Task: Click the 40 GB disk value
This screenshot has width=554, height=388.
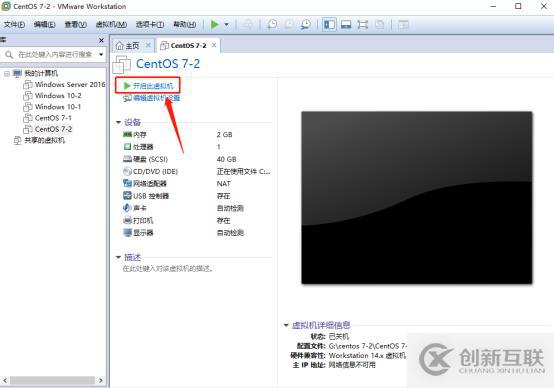Action: [226, 159]
